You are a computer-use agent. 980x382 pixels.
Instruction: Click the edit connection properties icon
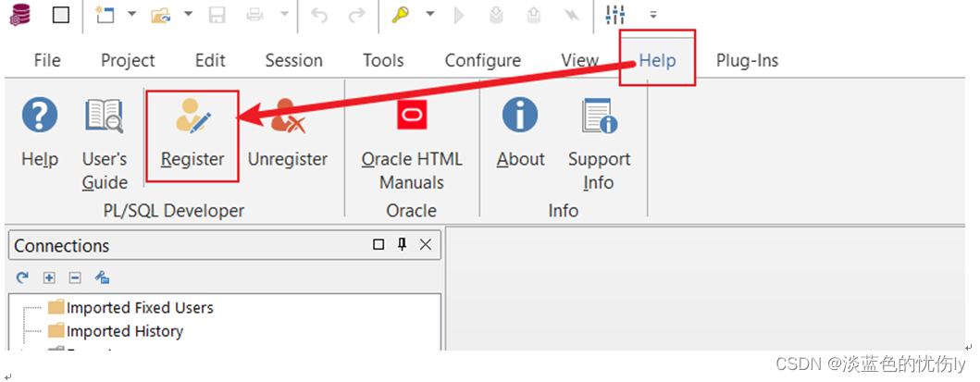[103, 277]
